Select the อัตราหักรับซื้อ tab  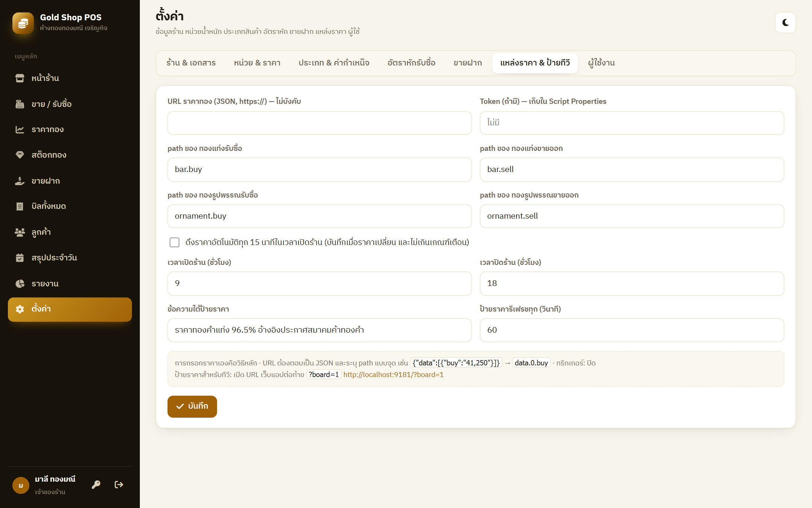pos(411,63)
